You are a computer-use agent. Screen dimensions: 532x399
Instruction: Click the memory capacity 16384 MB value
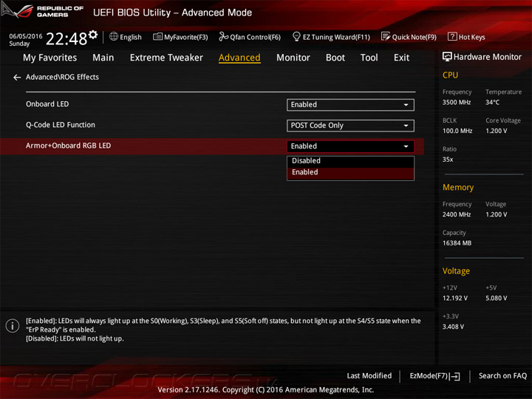457,243
